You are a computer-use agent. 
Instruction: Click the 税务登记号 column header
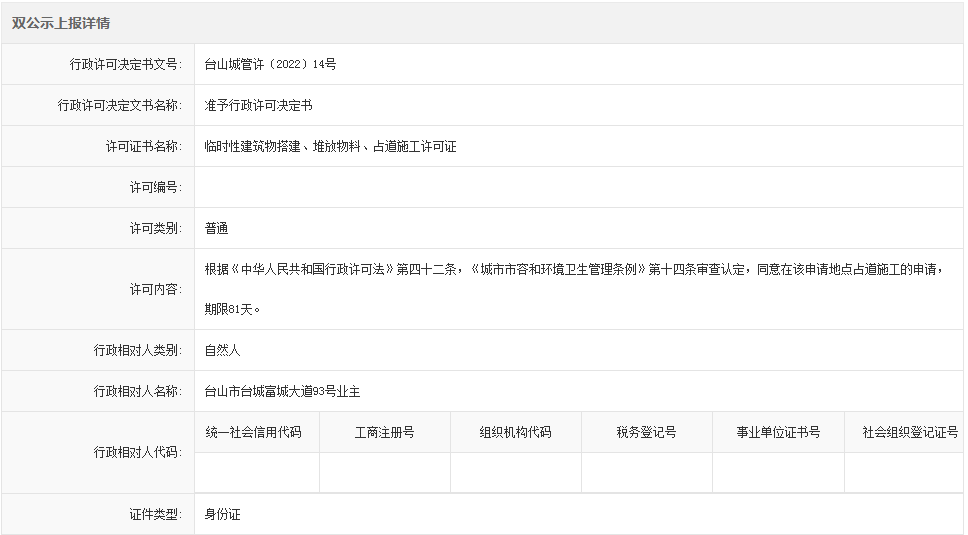pyautogui.click(x=646, y=432)
